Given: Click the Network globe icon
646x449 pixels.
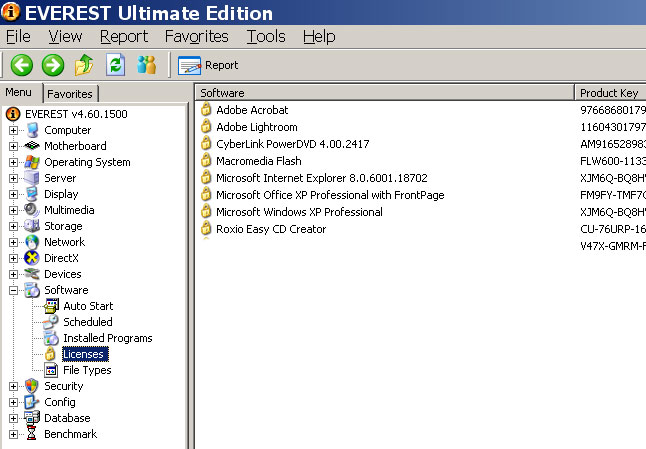Looking at the screenshot, I should pyautogui.click(x=32, y=242).
